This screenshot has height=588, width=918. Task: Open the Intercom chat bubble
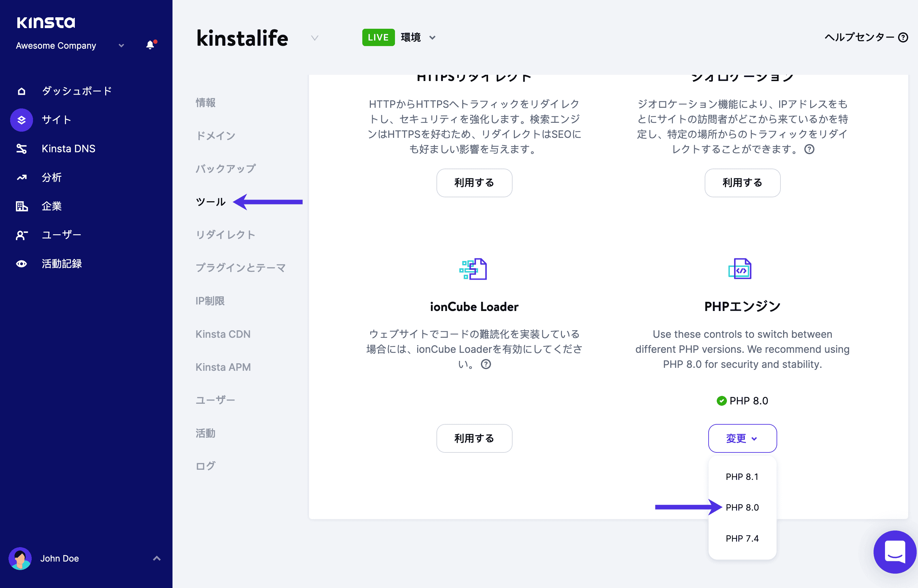click(x=895, y=552)
